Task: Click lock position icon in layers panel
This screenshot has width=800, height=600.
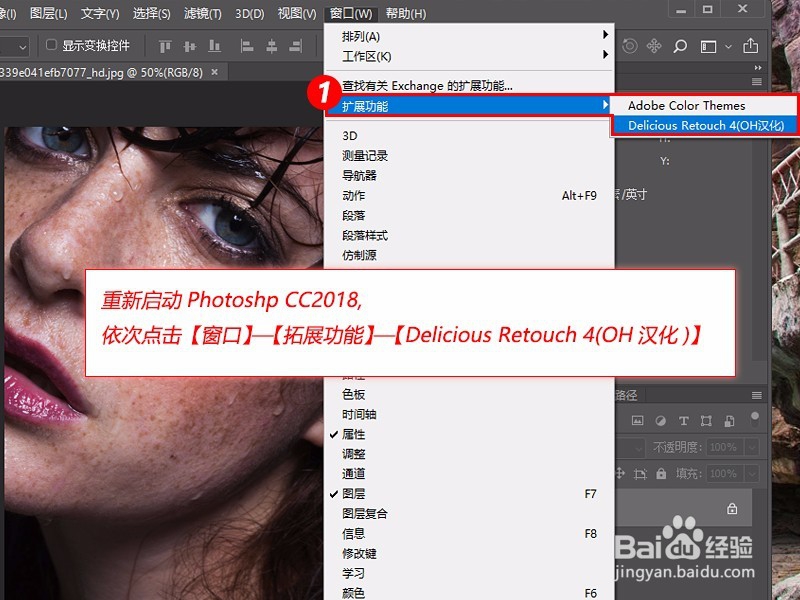Action: click(x=619, y=473)
